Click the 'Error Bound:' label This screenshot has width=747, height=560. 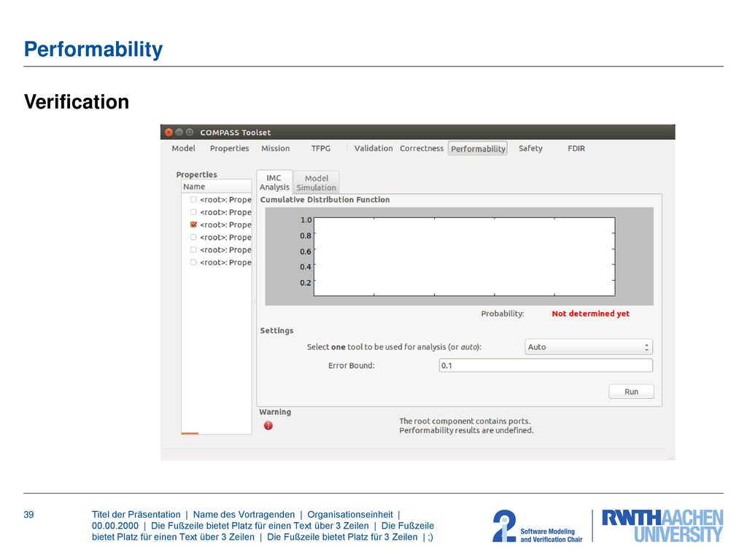click(x=351, y=366)
